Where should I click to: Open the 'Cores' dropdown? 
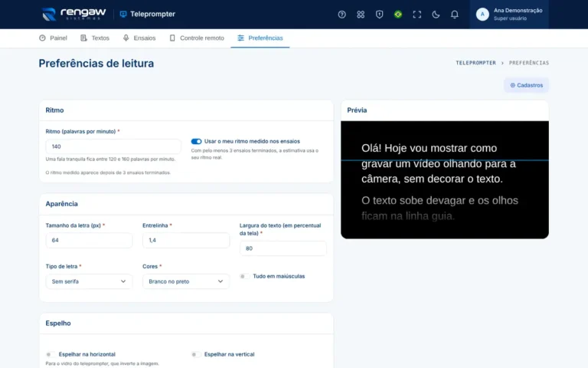(186, 281)
